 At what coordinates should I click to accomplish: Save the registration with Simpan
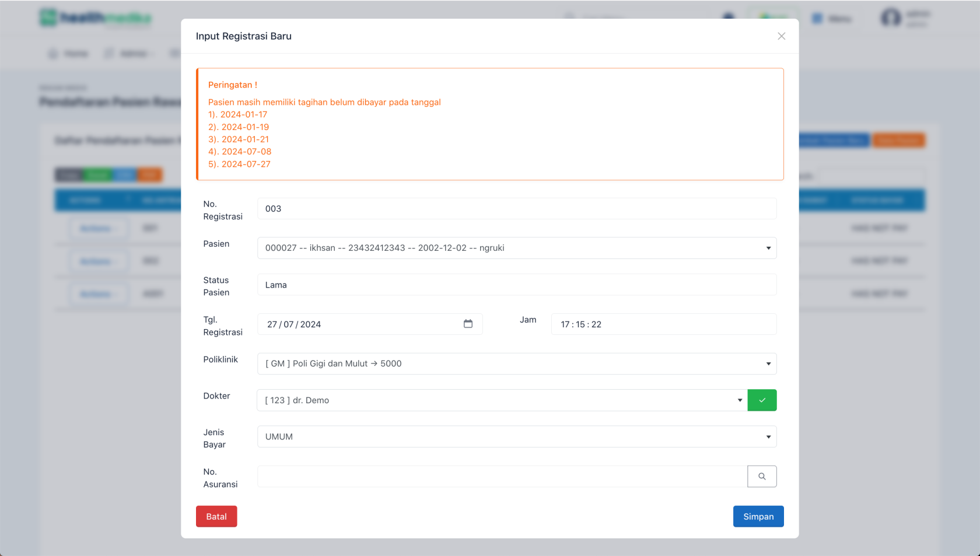click(x=758, y=516)
